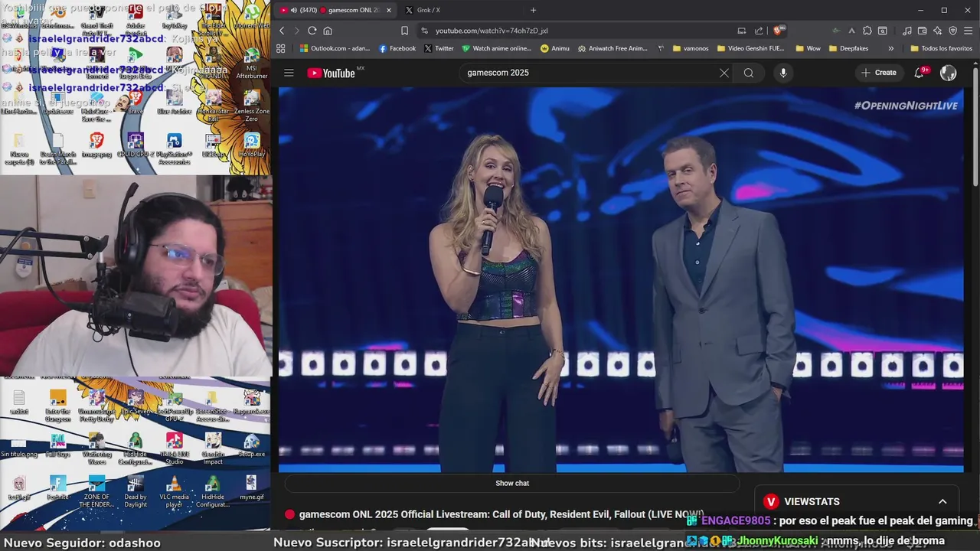Open the Aniwatch Free Anime bookmark
Image resolution: width=980 pixels, height=551 pixels.
612,48
